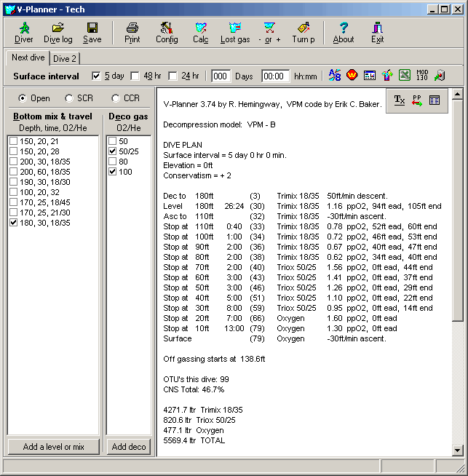Enable the 48 hr surface interval checkbox
Image resolution: width=468 pixels, height=476 pixels.
pos(135,76)
